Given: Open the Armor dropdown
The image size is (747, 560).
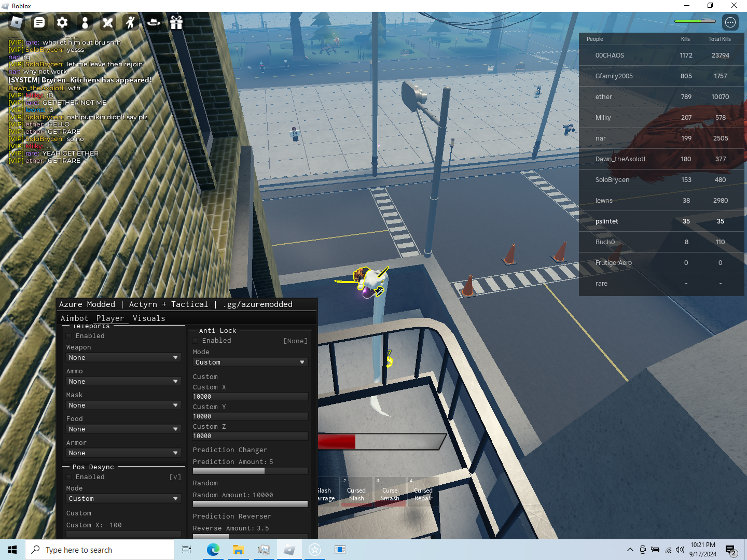Looking at the screenshot, I should click(x=123, y=453).
